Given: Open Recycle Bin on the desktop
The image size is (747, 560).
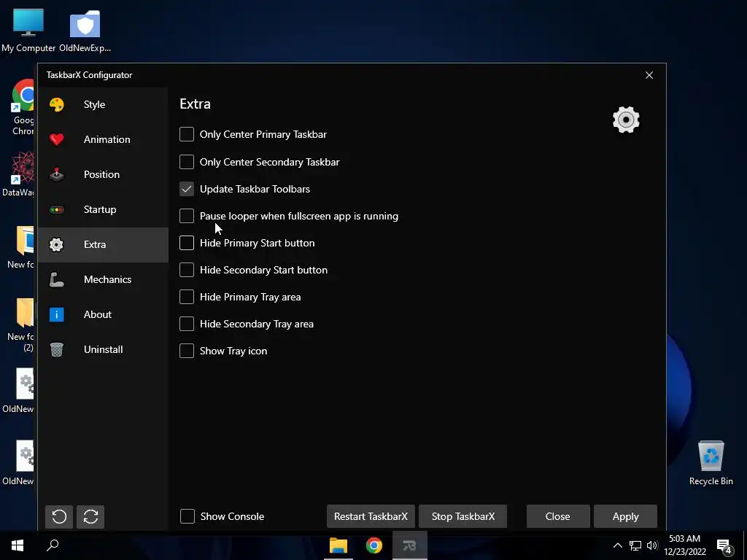Looking at the screenshot, I should pyautogui.click(x=711, y=463).
